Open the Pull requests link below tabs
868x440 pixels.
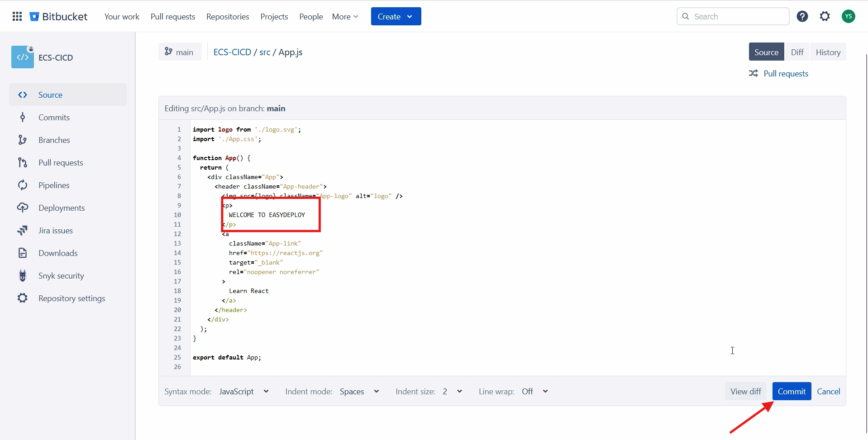coord(786,73)
